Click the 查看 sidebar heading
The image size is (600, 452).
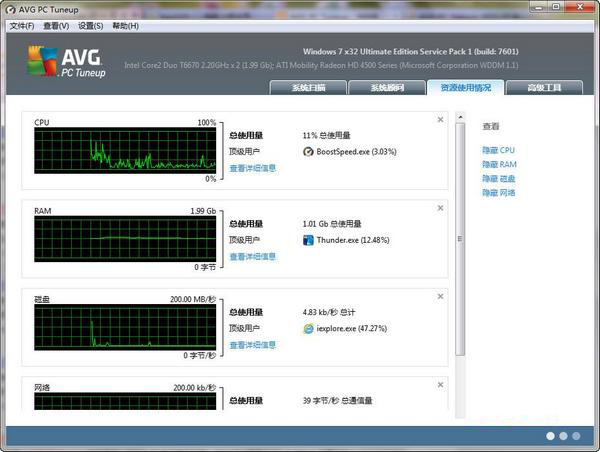tap(491, 126)
